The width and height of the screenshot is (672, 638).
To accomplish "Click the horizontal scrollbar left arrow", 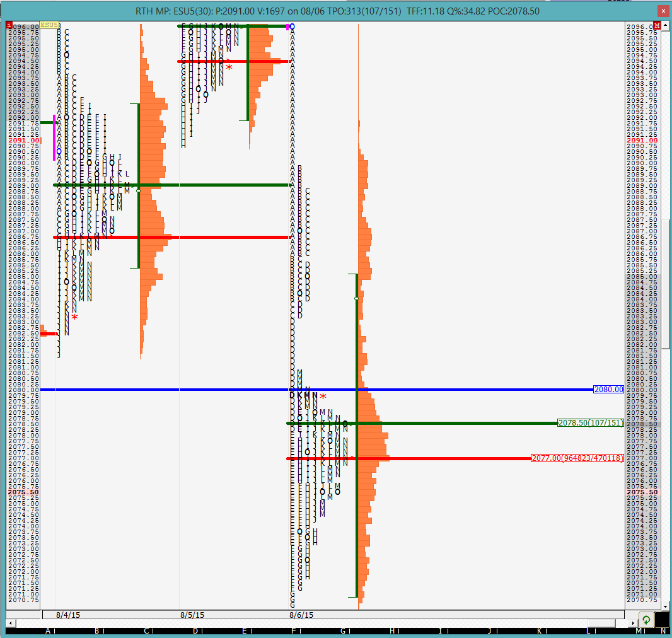I will pyautogui.click(x=10, y=623).
